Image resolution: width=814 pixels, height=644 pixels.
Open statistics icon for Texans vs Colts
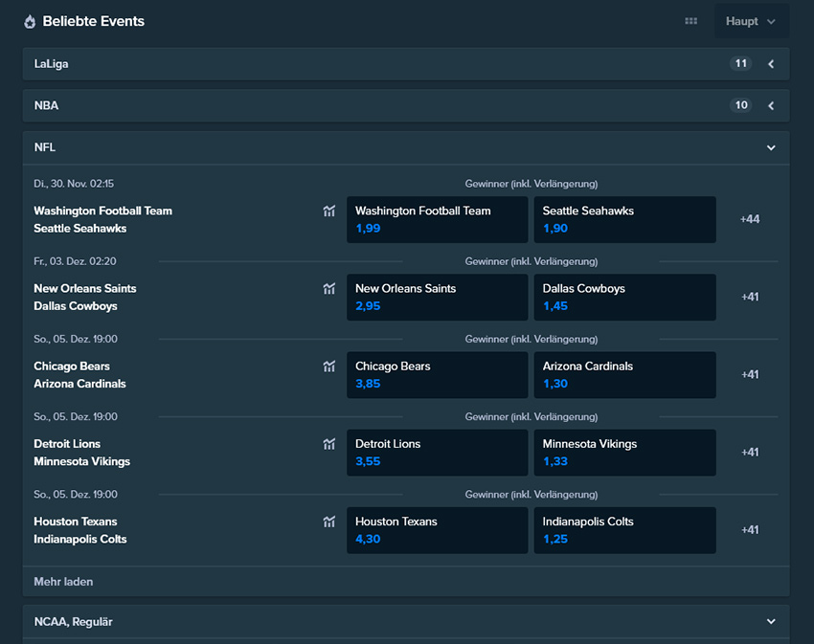(329, 522)
